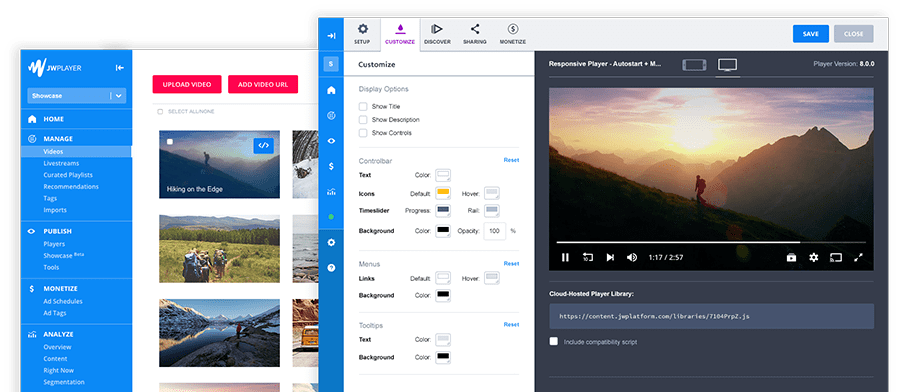Click the next video icon
The height and width of the screenshot is (392, 900).
point(610,257)
